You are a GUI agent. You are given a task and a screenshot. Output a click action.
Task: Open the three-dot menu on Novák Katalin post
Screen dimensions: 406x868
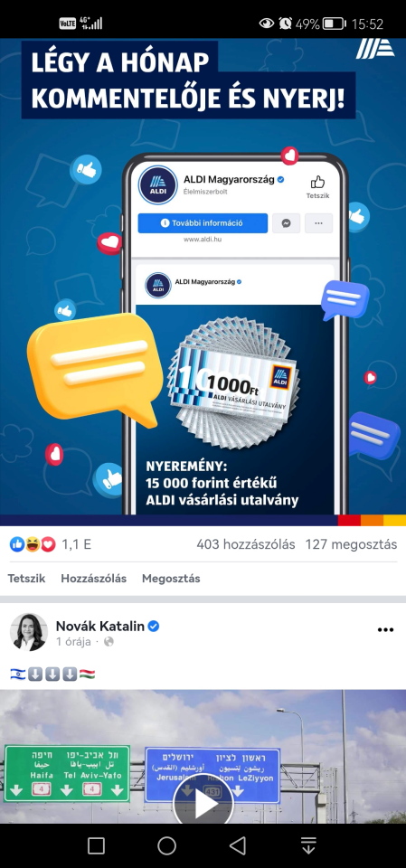(385, 630)
